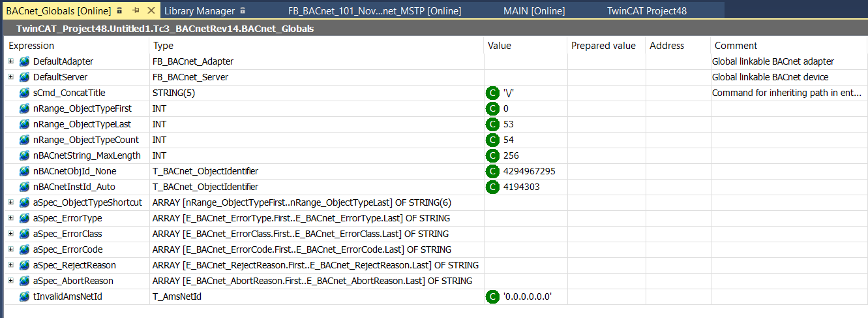
Task: Open the FB_BACnet_101_Nov...net_MSTP [Online] tab
Action: tap(375, 11)
